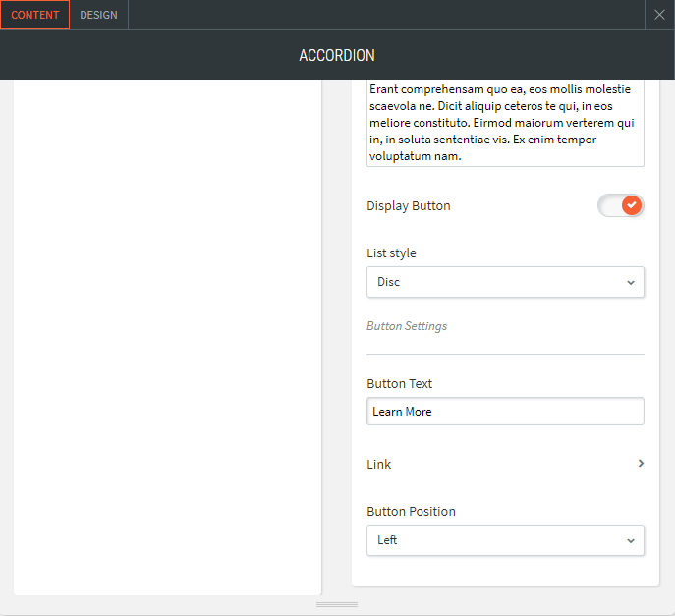Click the empty white panel on the left
Viewport: 675px width, 616px height.
tap(167, 334)
